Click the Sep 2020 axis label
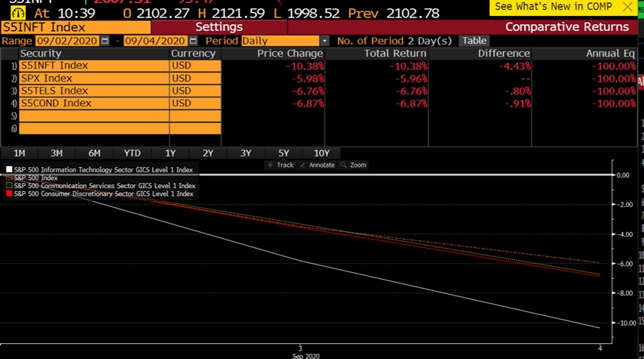Screen dimensions: 644x359 point(306,356)
